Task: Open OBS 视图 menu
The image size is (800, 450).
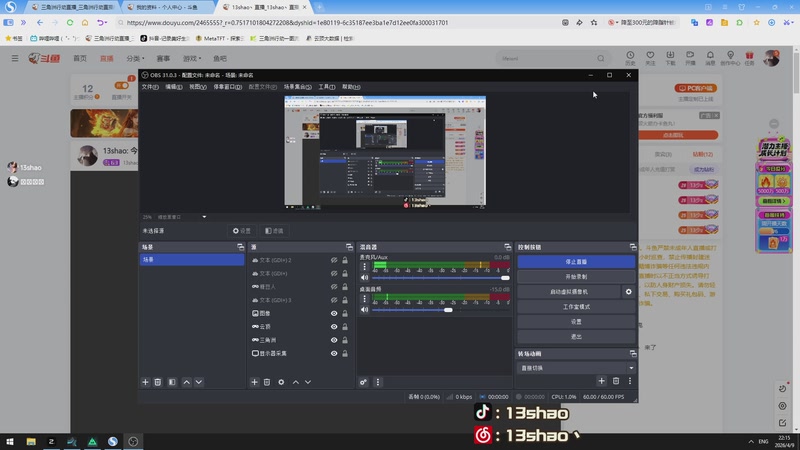Action: [198, 87]
